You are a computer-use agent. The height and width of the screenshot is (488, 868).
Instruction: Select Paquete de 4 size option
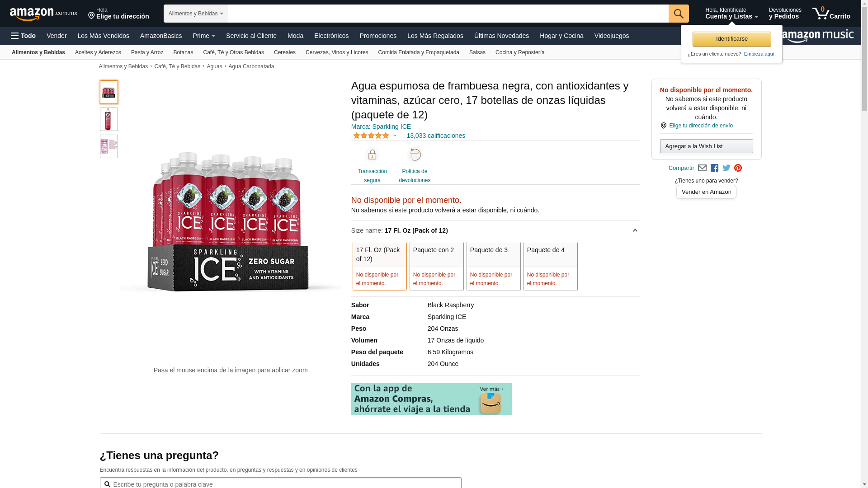coord(551,266)
